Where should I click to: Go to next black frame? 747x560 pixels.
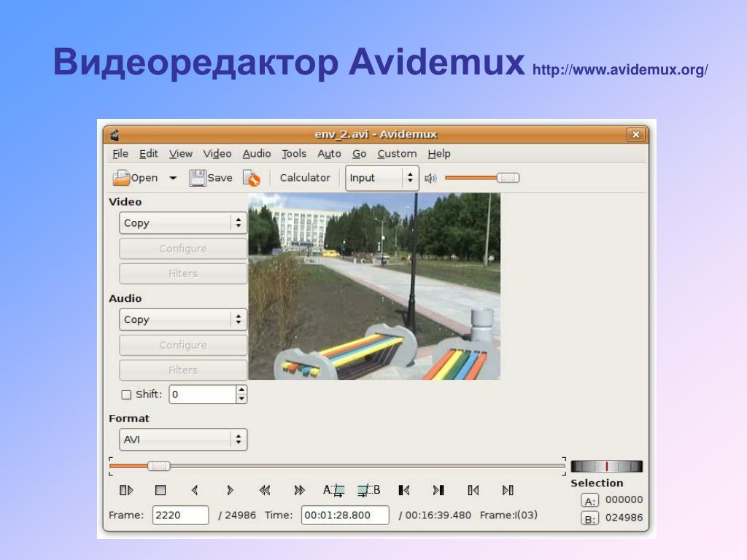[438, 490]
